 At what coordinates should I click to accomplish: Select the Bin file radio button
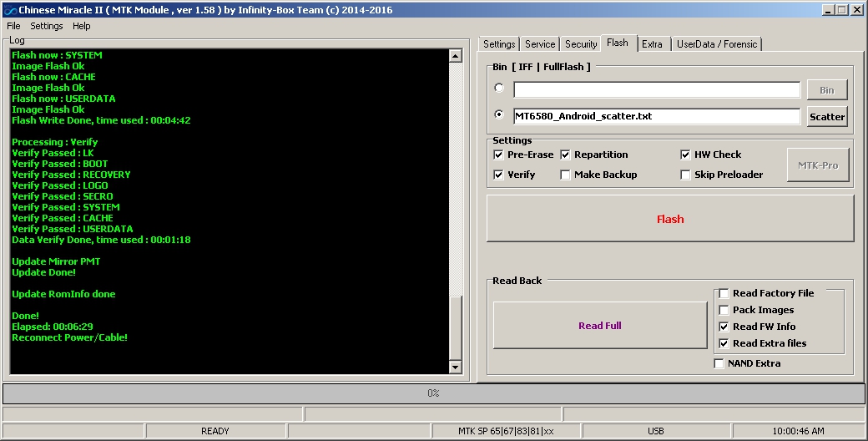pyautogui.click(x=499, y=88)
